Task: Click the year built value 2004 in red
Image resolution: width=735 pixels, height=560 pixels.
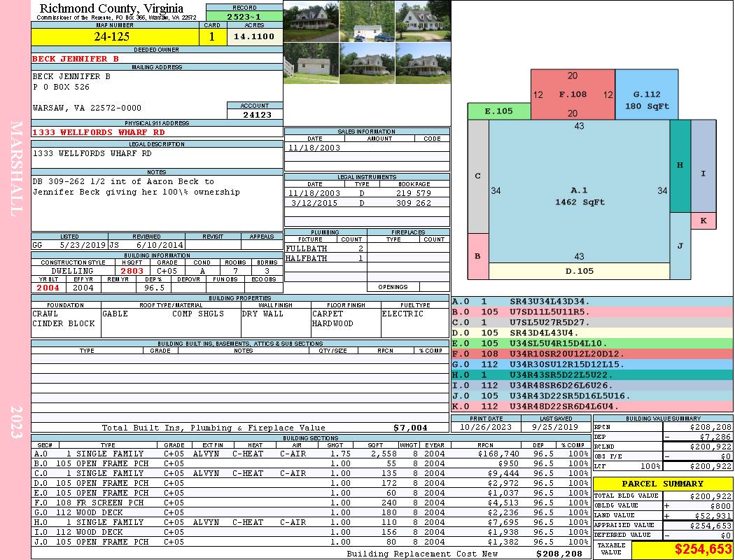Action: [x=48, y=288]
